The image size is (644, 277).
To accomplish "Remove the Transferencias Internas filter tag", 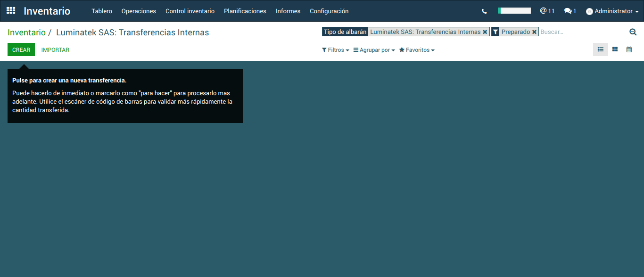I will pyautogui.click(x=485, y=32).
